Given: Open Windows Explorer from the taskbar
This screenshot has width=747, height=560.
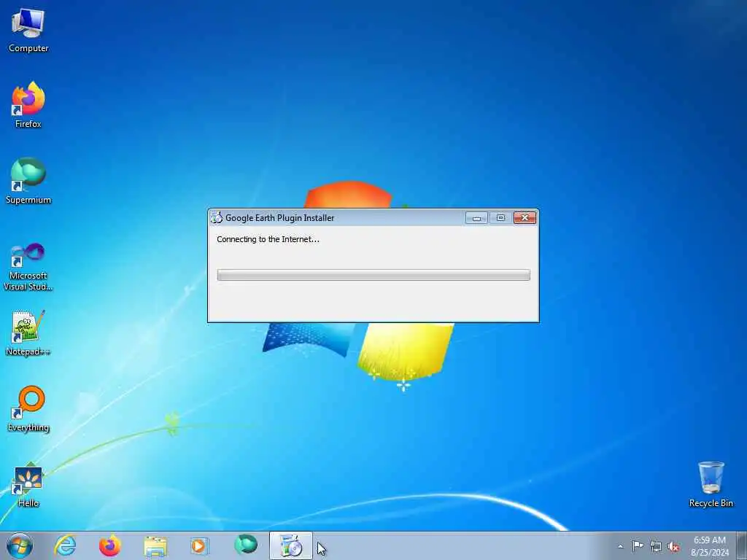Looking at the screenshot, I should coord(155,545).
